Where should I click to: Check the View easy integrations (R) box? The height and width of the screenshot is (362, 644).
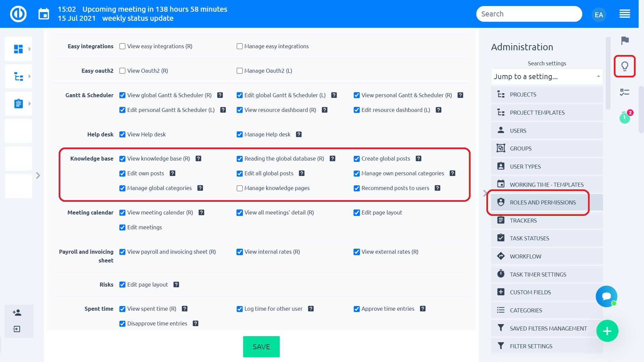[x=122, y=46]
